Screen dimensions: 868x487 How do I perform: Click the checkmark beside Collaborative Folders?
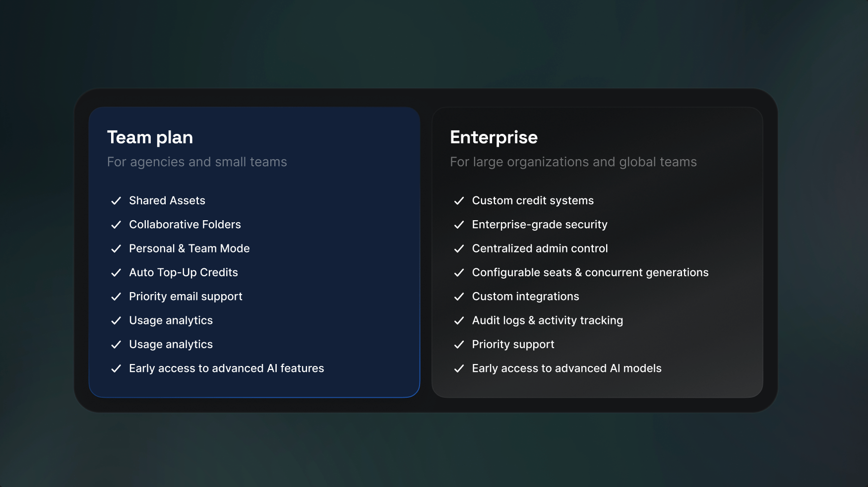pyautogui.click(x=116, y=225)
